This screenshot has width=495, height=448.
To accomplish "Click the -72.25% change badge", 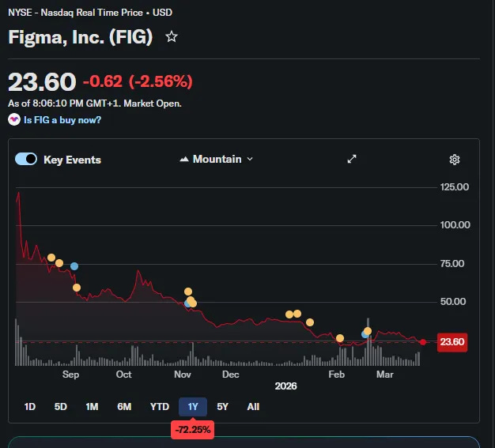I will pos(193,430).
